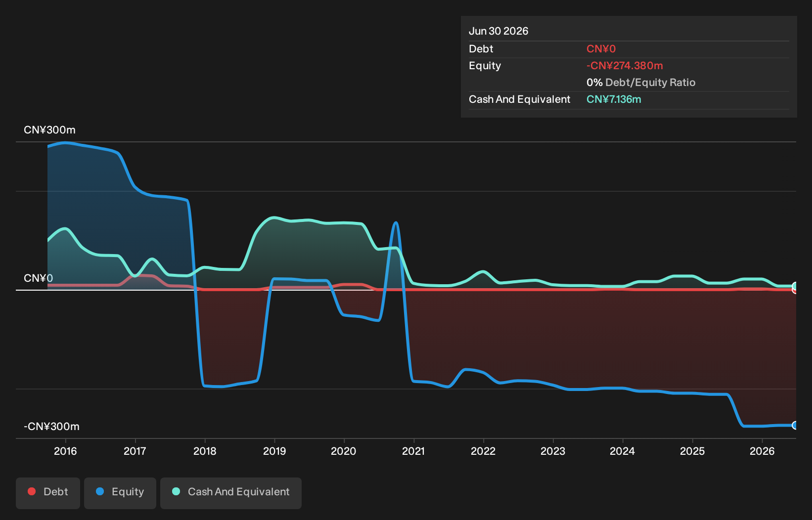Select the 2026 x-axis label
Image resolution: width=812 pixels, height=520 pixels.
[762, 451]
